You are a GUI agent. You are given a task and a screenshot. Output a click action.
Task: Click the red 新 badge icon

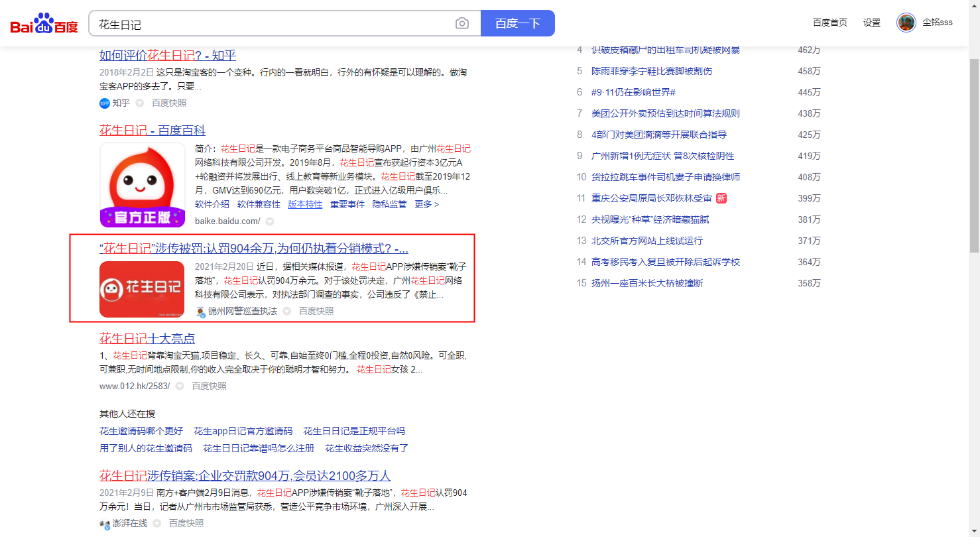pos(721,198)
